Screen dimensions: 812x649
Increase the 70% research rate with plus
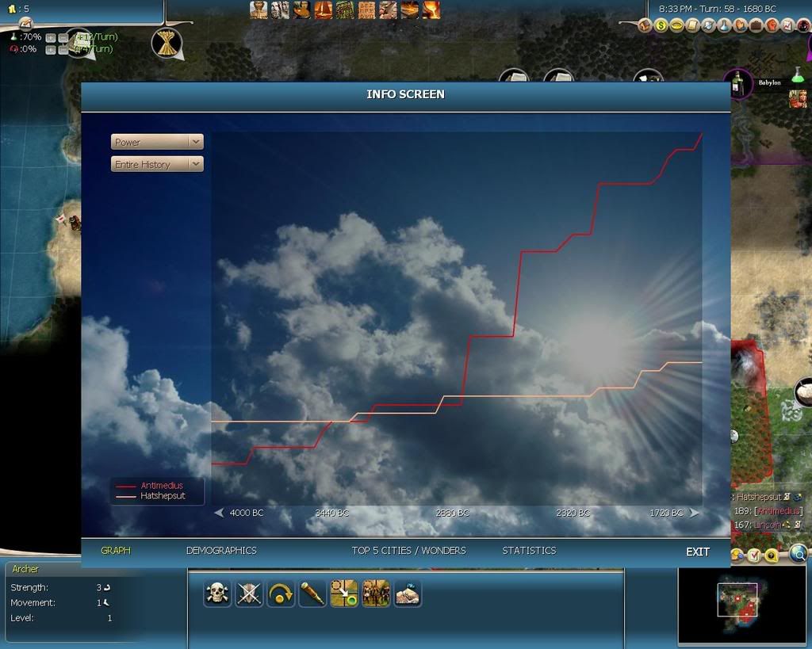coord(50,37)
